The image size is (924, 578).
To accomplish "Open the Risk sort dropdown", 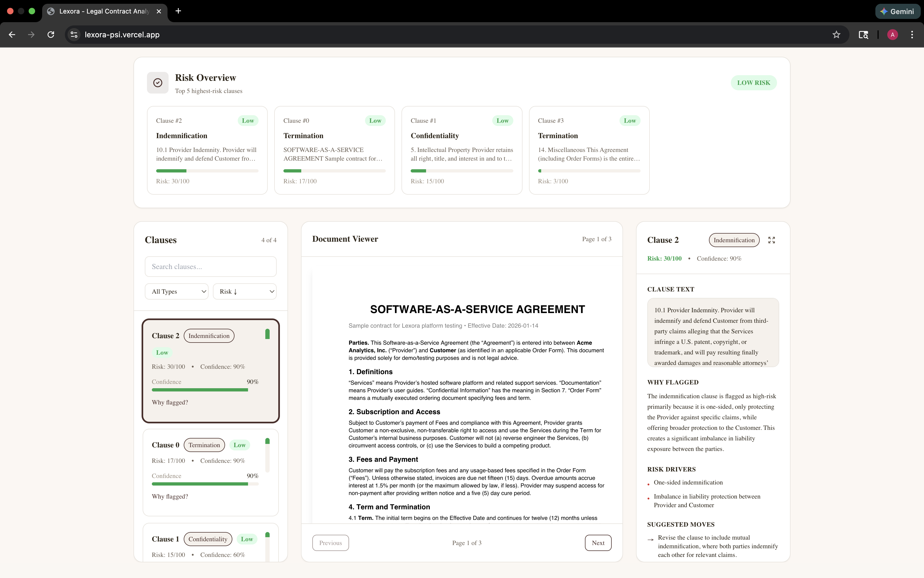I will [x=245, y=291].
